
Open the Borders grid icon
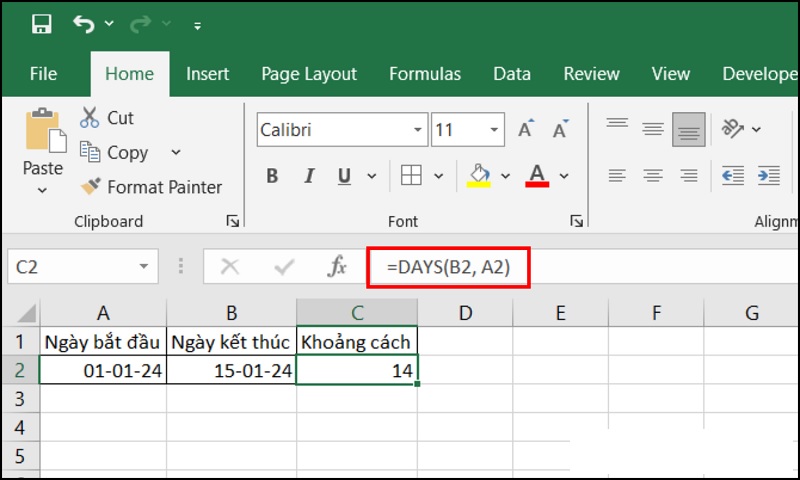coord(411,176)
